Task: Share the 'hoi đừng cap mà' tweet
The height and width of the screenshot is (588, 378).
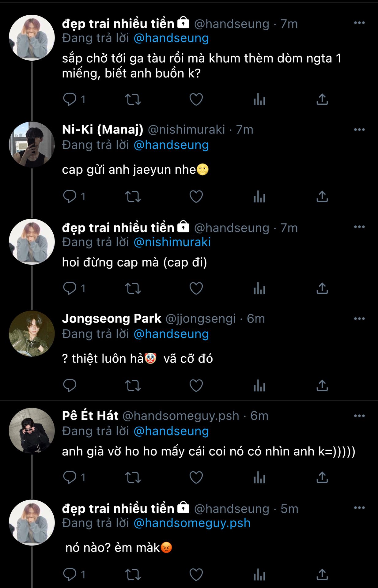Action: tap(322, 288)
